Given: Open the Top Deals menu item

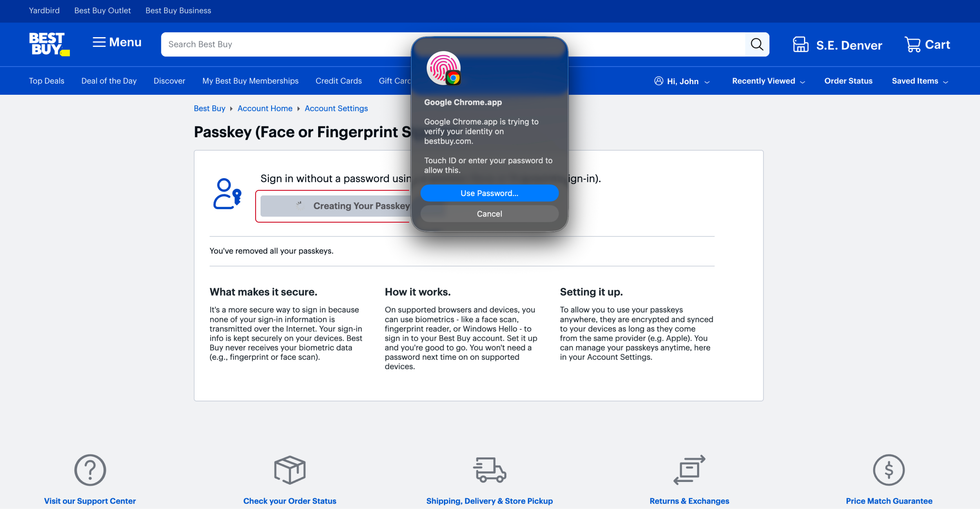Looking at the screenshot, I should point(47,81).
